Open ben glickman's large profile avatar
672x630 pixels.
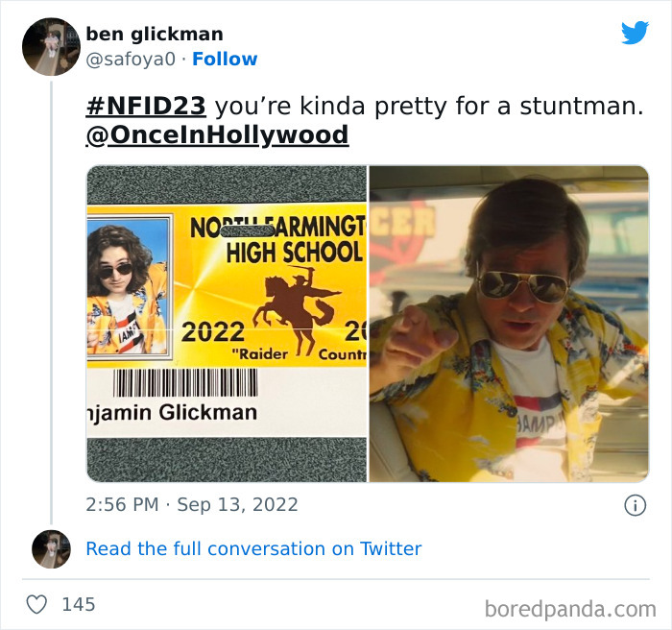click(x=51, y=47)
